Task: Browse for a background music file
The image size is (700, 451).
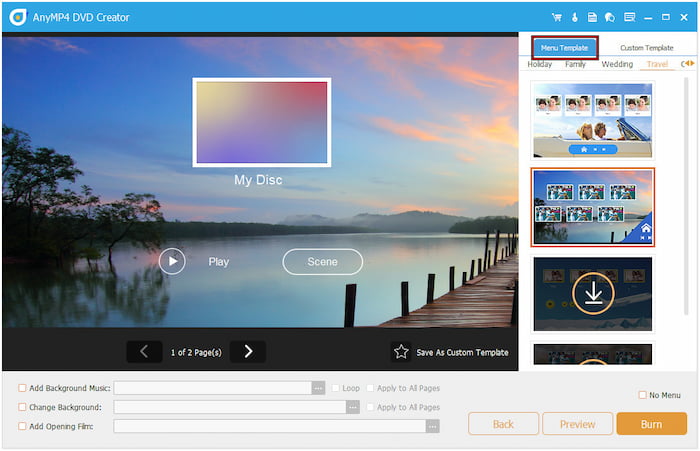Action: pos(318,388)
